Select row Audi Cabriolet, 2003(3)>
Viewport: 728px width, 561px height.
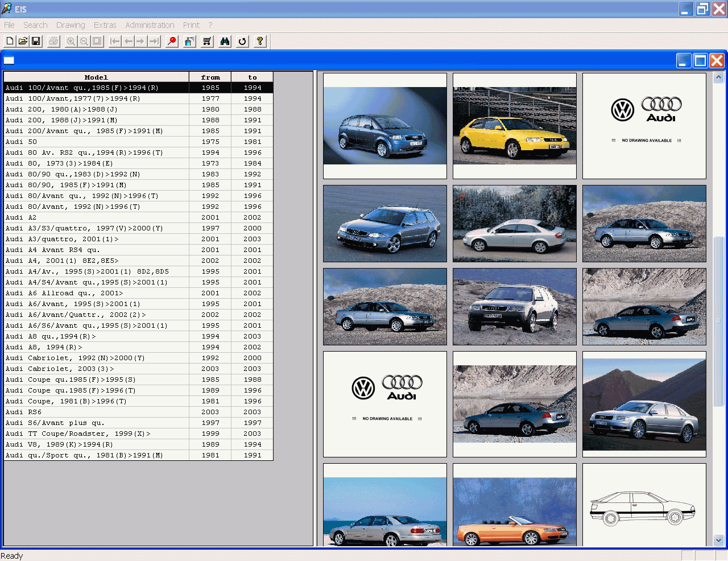click(x=138, y=369)
